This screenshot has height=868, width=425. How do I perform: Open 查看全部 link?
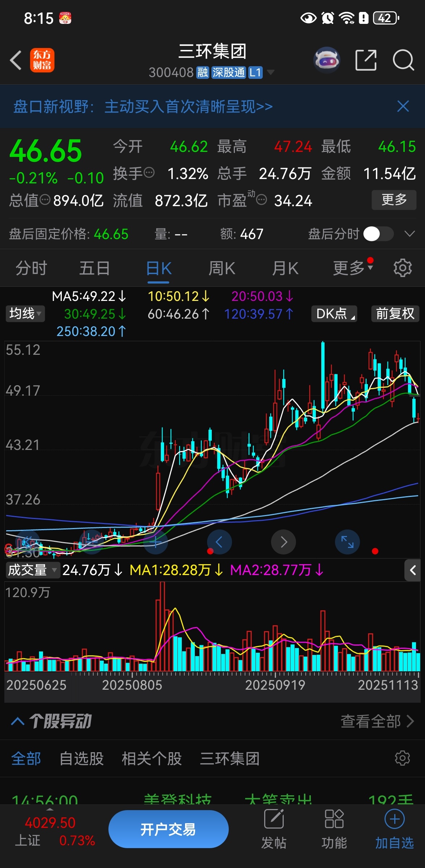(377, 722)
